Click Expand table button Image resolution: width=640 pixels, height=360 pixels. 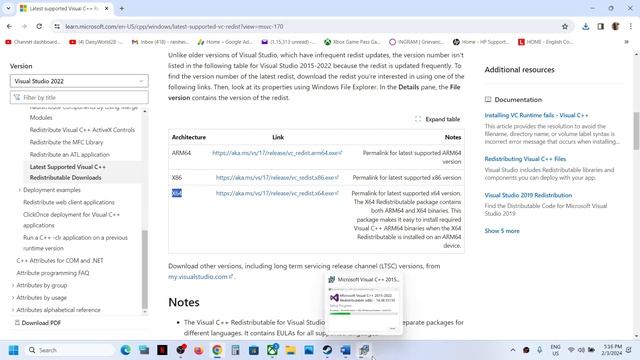[x=438, y=119]
